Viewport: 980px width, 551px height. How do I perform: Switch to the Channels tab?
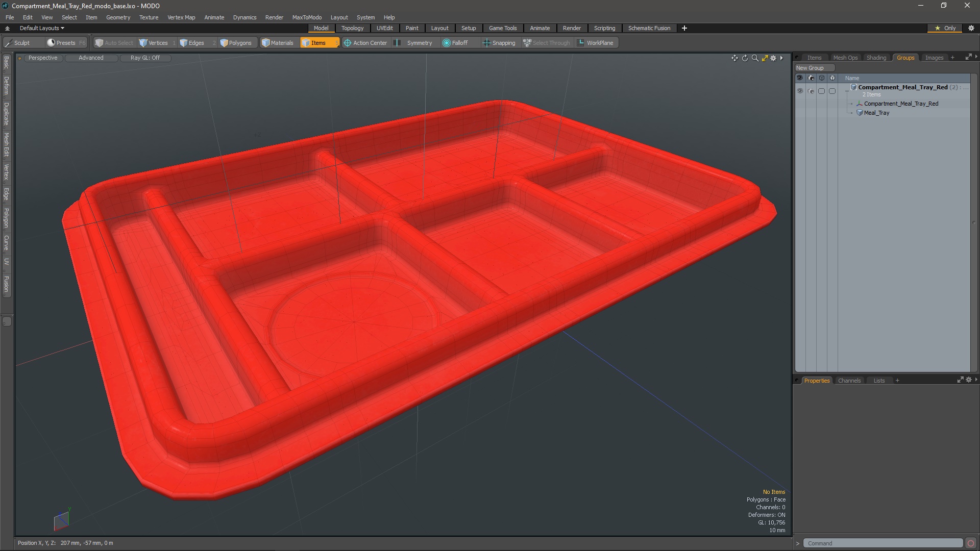pos(849,381)
